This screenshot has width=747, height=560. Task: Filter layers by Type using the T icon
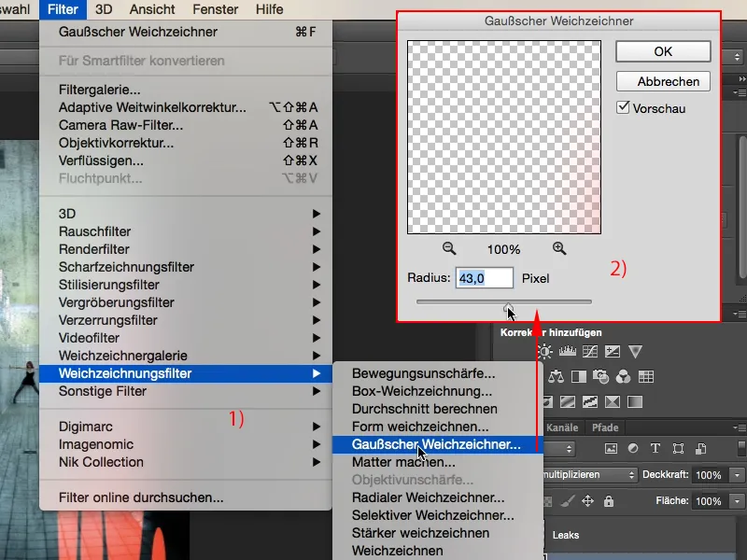tap(655, 448)
